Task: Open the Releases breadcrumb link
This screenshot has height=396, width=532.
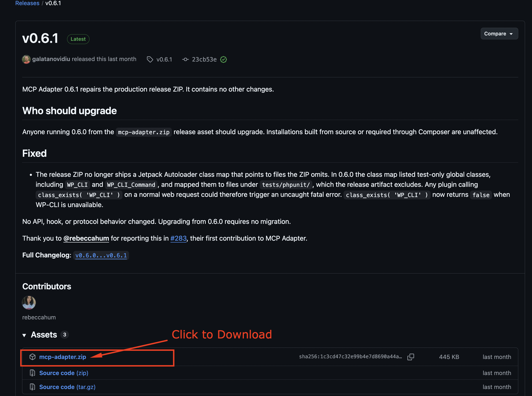Action: coord(27,3)
